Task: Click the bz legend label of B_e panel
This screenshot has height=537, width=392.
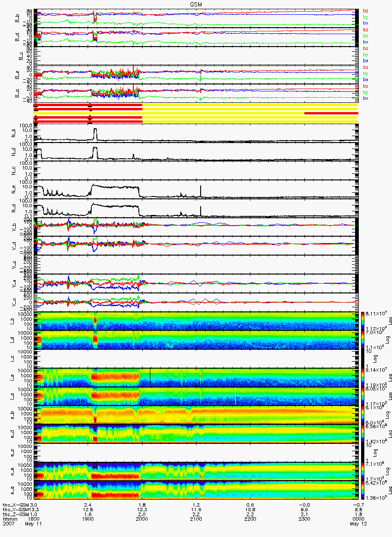Action: (366, 67)
